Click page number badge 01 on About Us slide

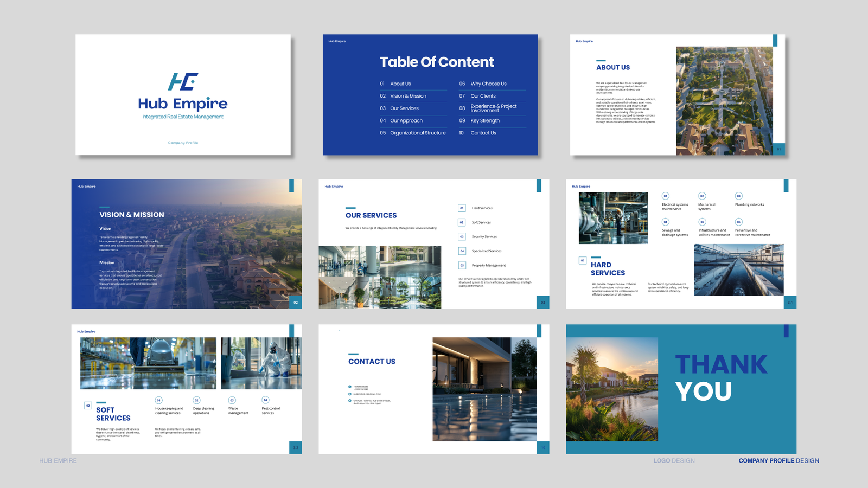pos(779,149)
